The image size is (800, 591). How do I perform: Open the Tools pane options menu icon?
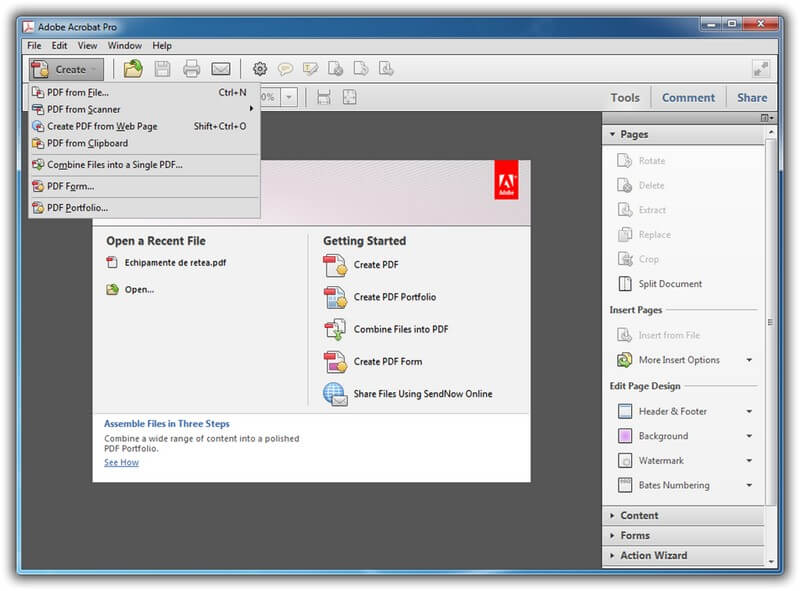(767, 118)
